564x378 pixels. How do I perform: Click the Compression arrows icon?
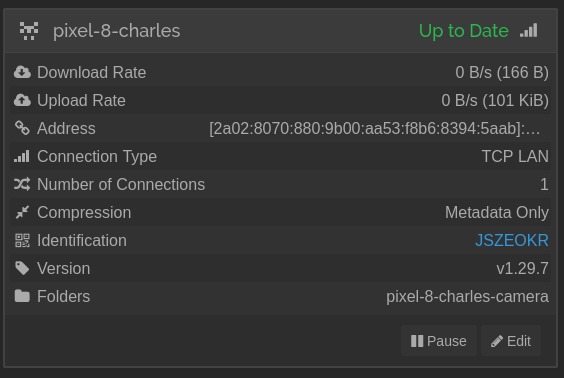(22, 212)
